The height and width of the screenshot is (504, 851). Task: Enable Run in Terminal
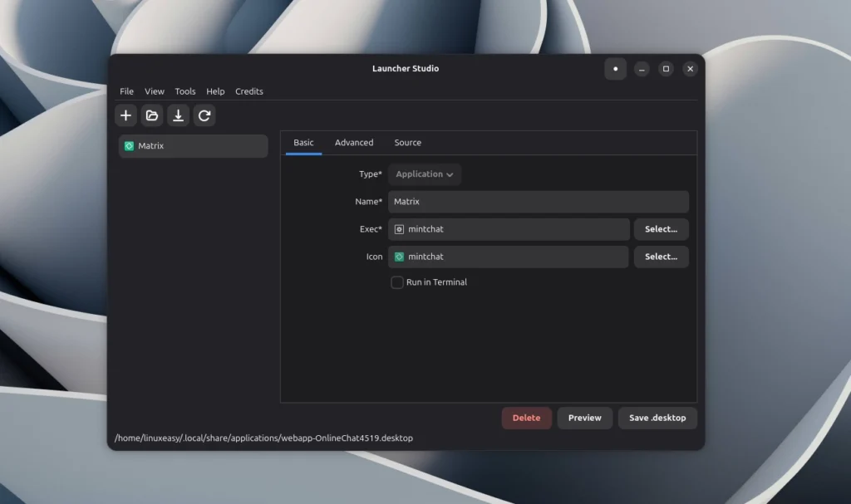point(396,282)
